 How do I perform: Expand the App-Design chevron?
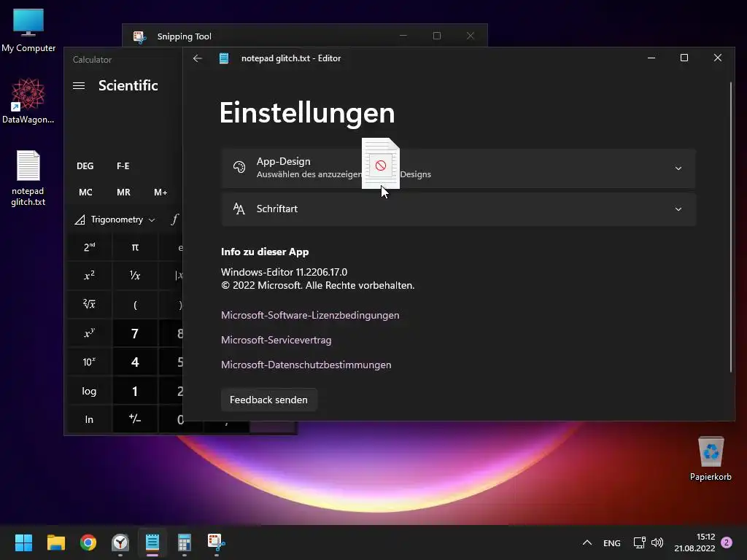click(x=678, y=168)
